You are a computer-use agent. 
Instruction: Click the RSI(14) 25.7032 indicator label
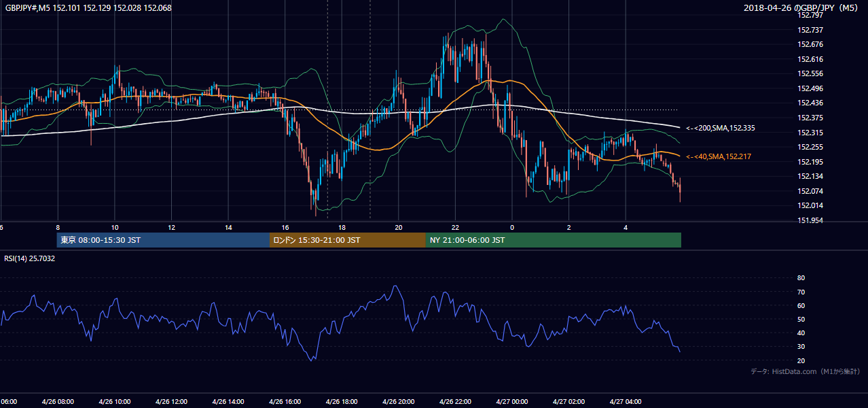click(x=30, y=258)
